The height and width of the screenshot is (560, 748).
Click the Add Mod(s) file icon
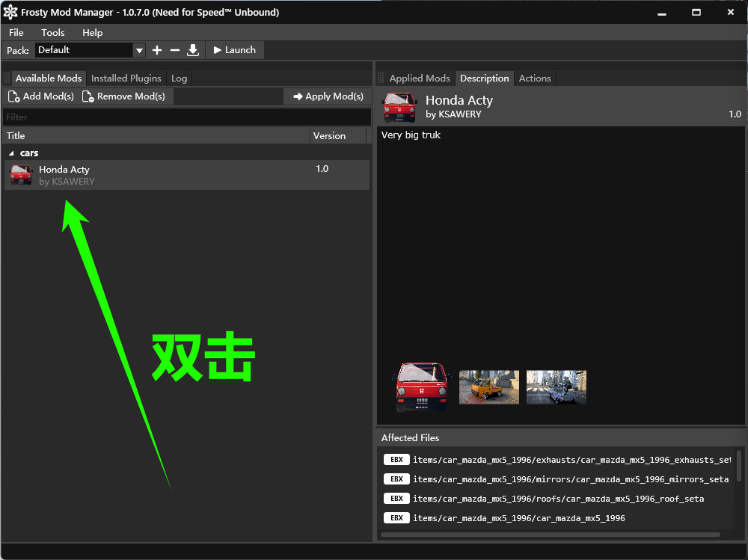[x=13, y=96]
